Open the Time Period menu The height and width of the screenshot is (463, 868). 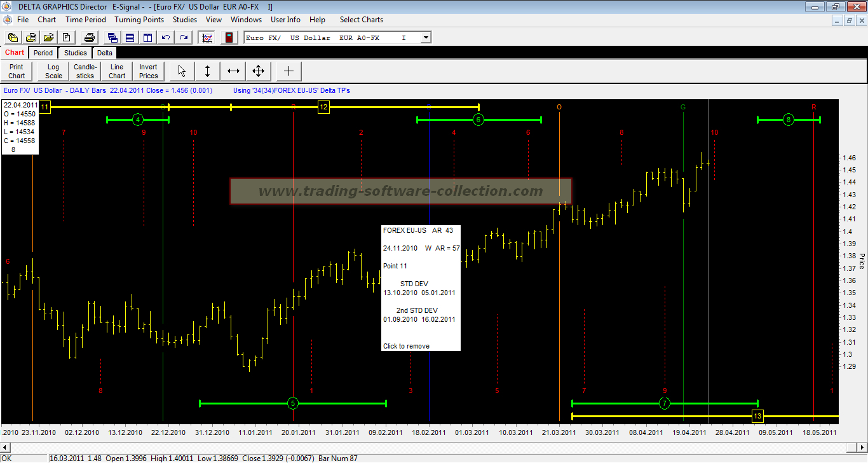86,20
